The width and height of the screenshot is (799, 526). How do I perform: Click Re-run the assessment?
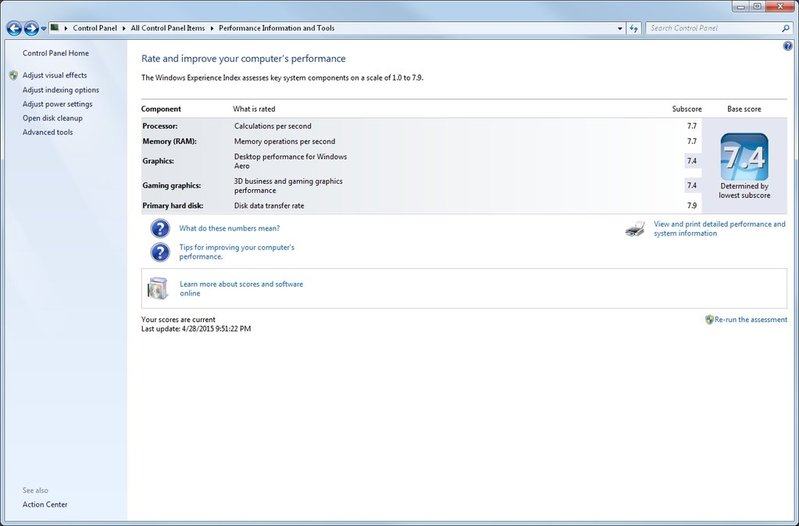pyautogui.click(x=751, y=320)
